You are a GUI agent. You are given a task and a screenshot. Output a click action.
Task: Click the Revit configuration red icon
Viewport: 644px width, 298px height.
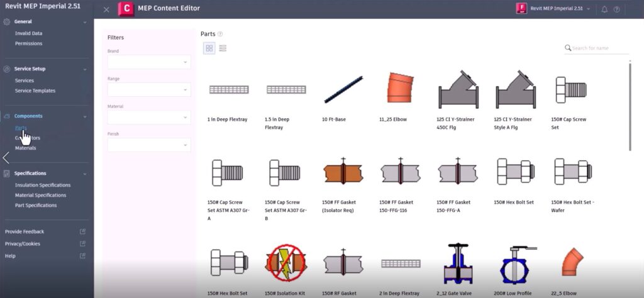(521, 9)
